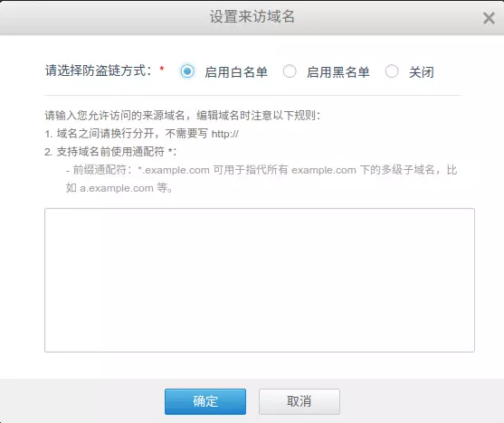Select the 启用白名单 radio button
504x423 pixels.
pyautogui.click(x=187, y=71)
